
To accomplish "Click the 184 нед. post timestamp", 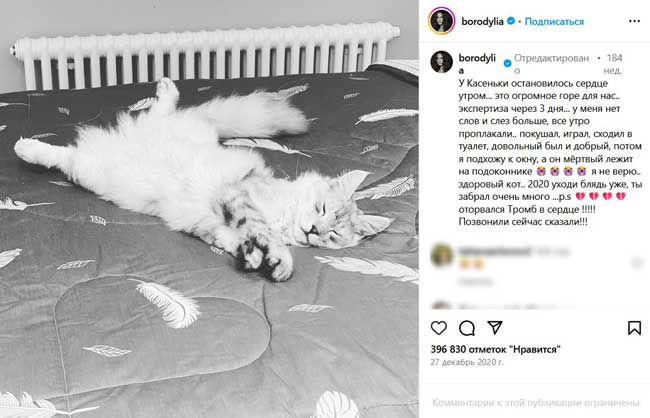I will (x=614, y=64).
